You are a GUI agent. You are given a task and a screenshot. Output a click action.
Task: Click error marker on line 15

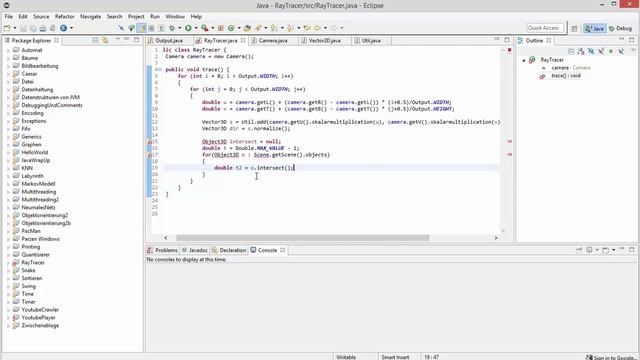(x=149, y=142)
